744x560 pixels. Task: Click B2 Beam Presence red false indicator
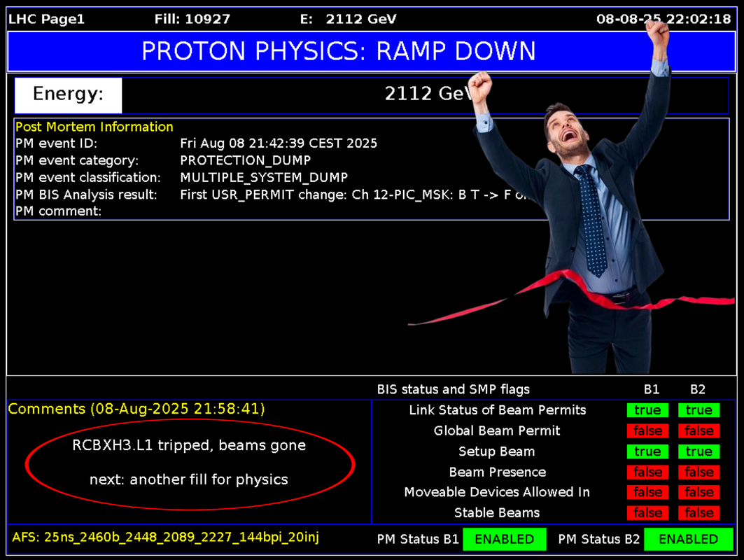[699, 472]
